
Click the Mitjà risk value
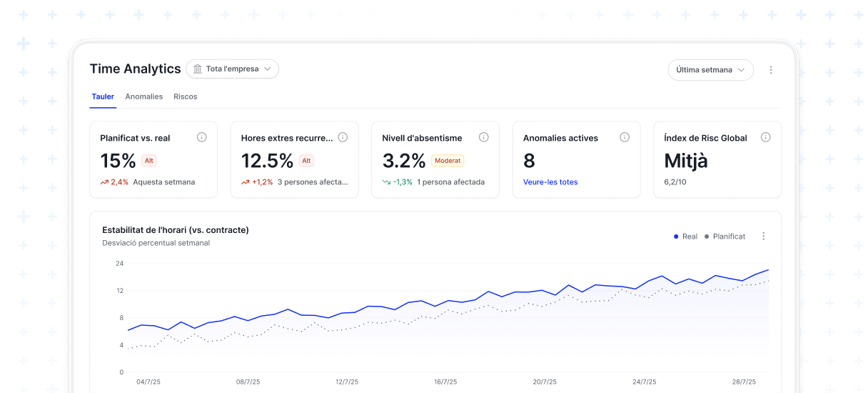686,161
